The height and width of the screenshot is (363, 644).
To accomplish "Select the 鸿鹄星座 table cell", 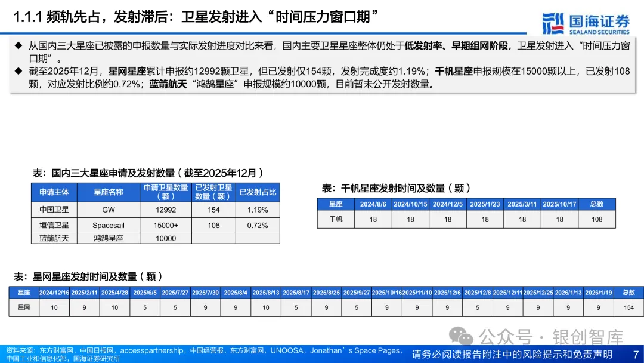I will [x=109, y=238].
